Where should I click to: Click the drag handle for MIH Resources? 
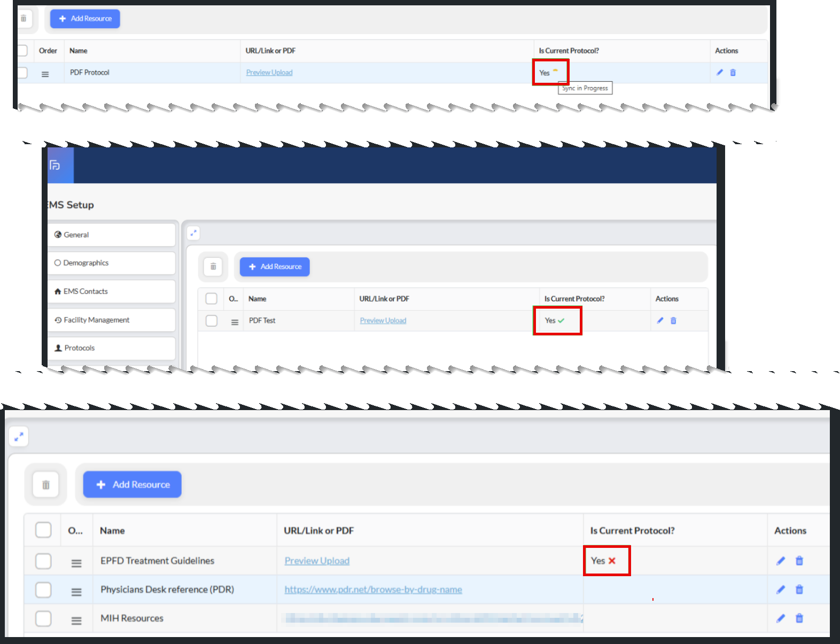[x=76, y=621]
